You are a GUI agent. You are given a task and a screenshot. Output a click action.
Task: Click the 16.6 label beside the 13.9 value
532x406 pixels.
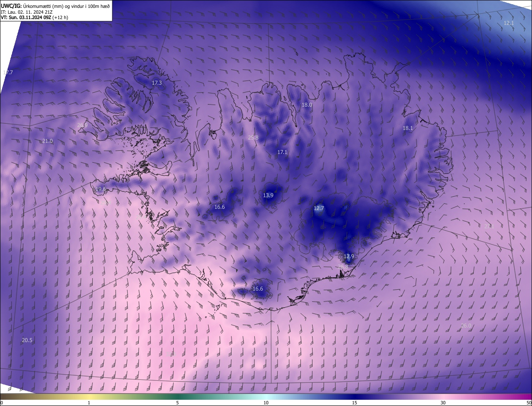[x=219, y=207]
